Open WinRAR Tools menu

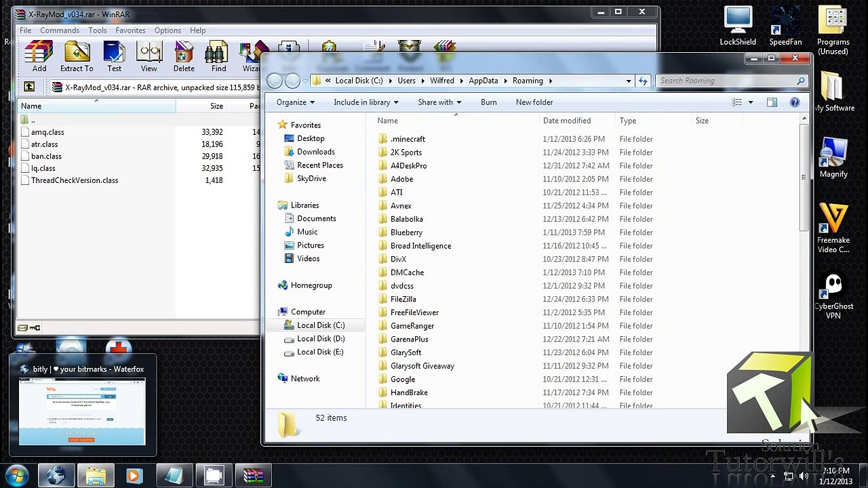[97, 30]
